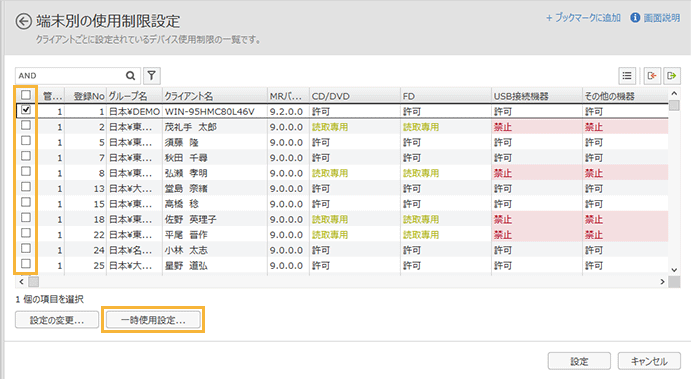The image size is (691, 379).
Task: Check the 佐野 英理子 row checkbox
Action: tap(26, 218)
